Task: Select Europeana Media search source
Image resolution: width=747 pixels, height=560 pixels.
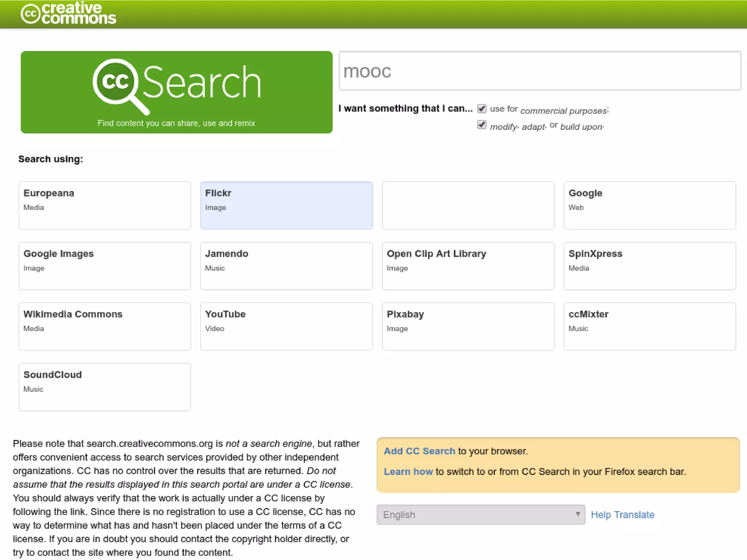Action: [x=105, y=205]
